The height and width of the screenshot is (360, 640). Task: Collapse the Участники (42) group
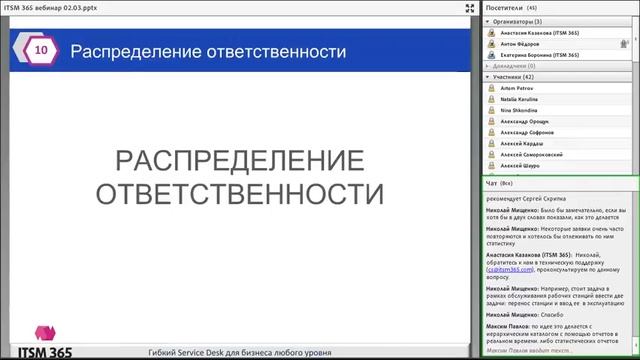pos(487,77)
